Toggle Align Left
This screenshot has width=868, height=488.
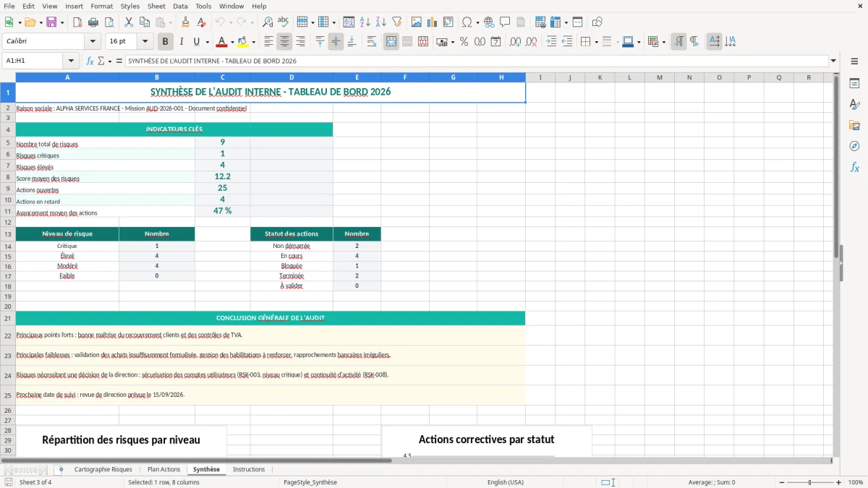pyautogui.click(x=269, y=42)
